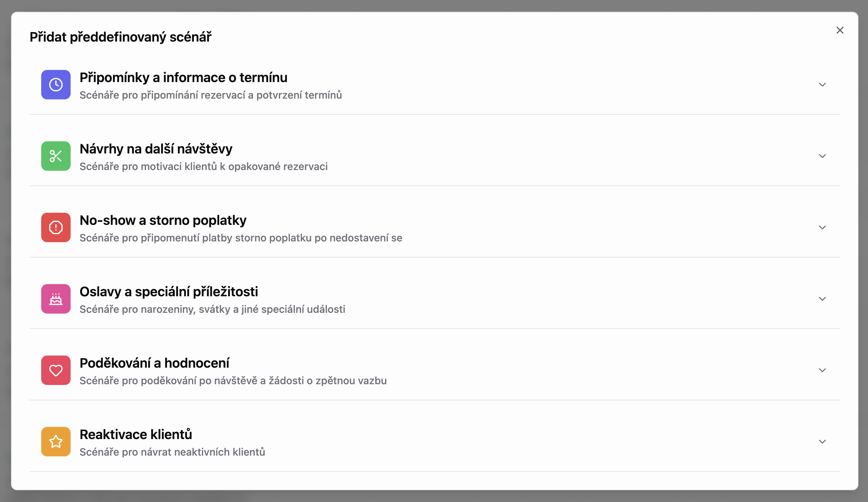
Task: Expand the Poděkování a hodnocení chevron
Action: pyautogui.click(x=822, y=370)
